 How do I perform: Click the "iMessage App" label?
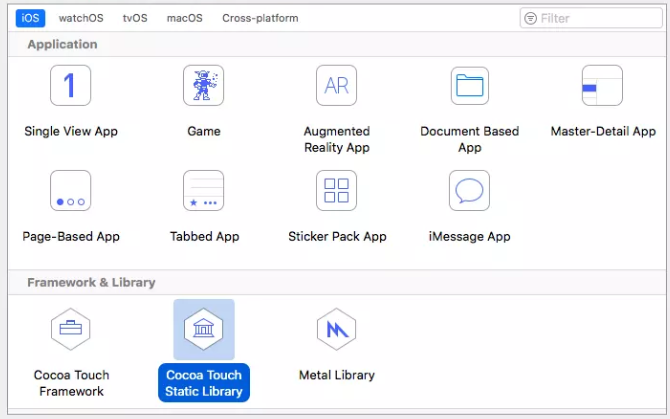point(470,236)
